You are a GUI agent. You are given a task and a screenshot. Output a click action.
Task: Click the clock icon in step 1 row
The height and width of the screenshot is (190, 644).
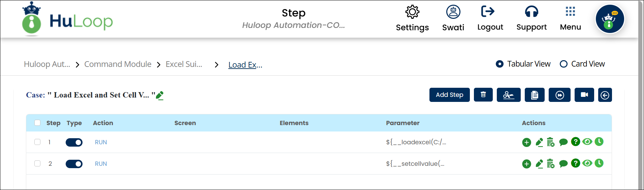(x=599, y=142)
